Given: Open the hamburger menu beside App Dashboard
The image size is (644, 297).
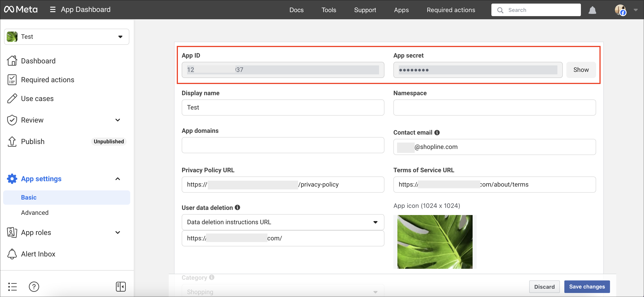Looking at the screenshot, I should [53, 9].
